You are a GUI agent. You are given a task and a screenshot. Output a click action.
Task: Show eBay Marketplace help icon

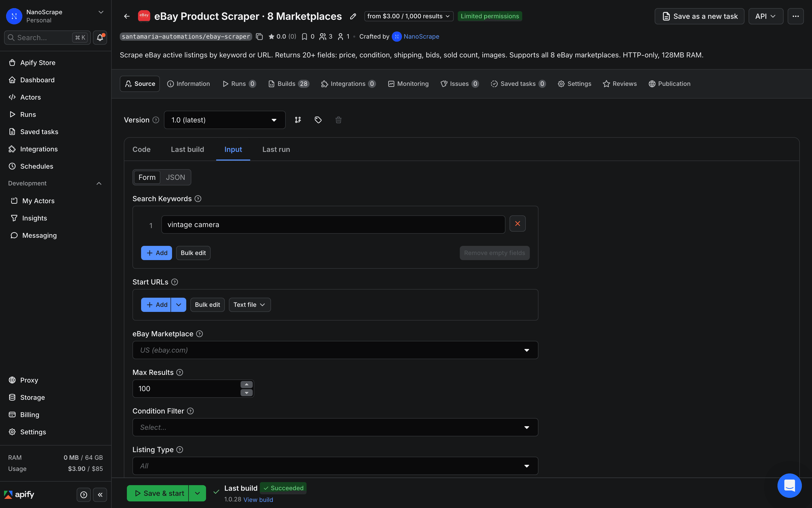point(199,334)
